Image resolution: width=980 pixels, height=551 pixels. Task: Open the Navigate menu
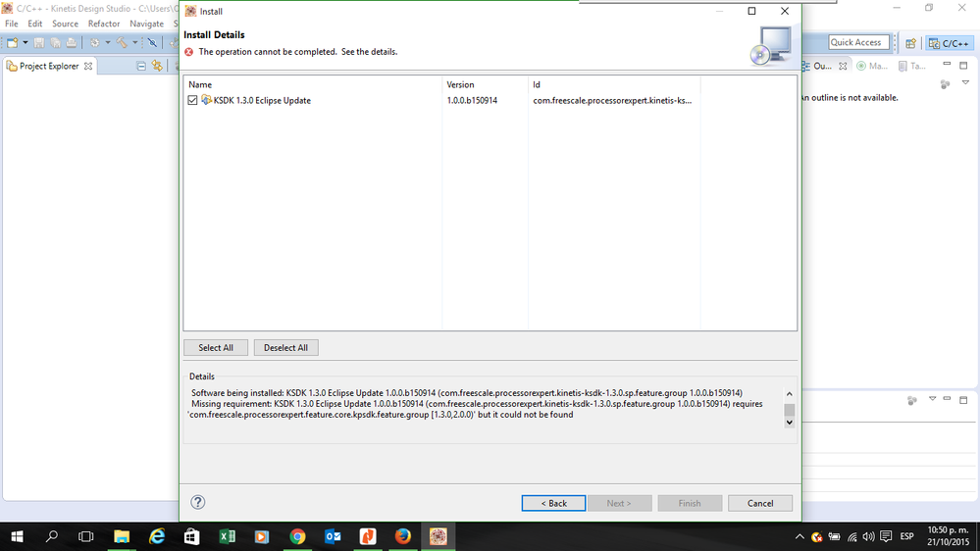coord(146,24)
